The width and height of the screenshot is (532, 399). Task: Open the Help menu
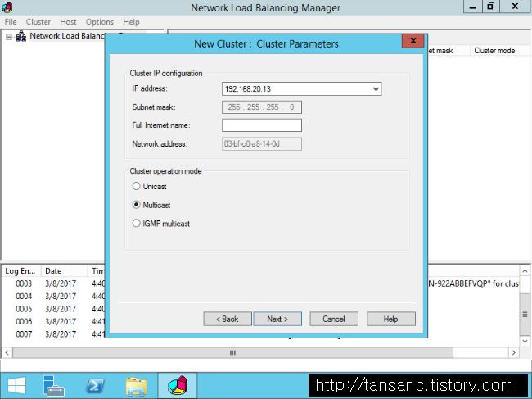[x=131, y=22]
